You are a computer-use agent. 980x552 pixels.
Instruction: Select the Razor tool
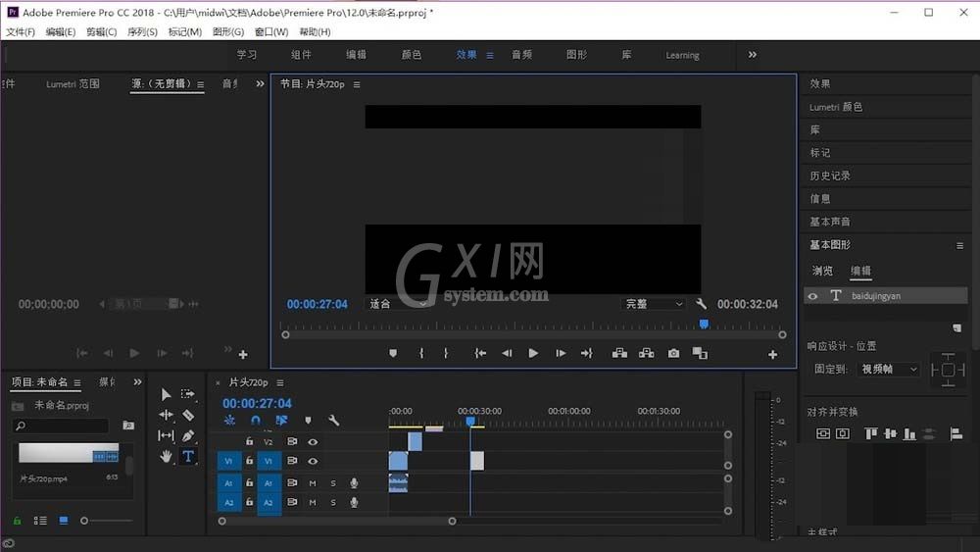point(187,415)
